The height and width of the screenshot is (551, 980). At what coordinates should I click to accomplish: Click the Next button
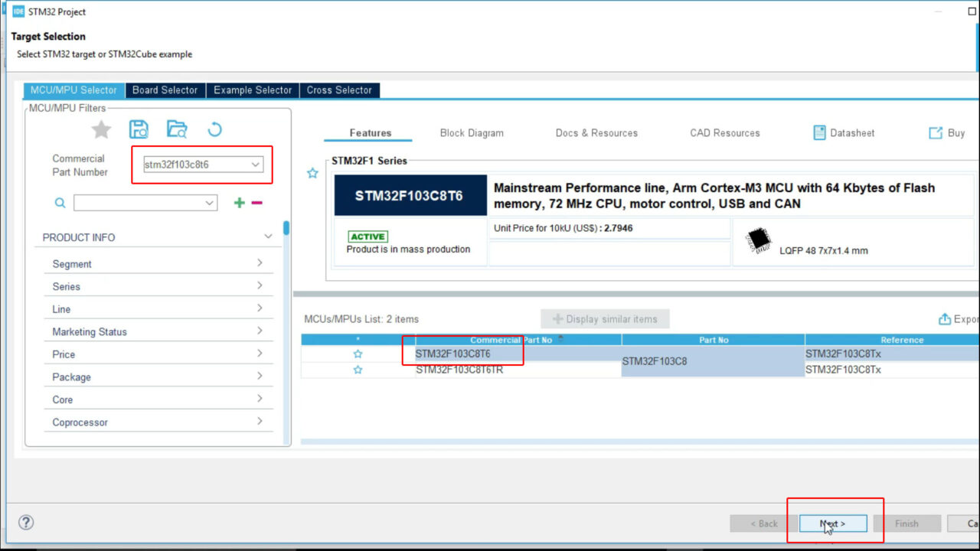click(833, 523)
